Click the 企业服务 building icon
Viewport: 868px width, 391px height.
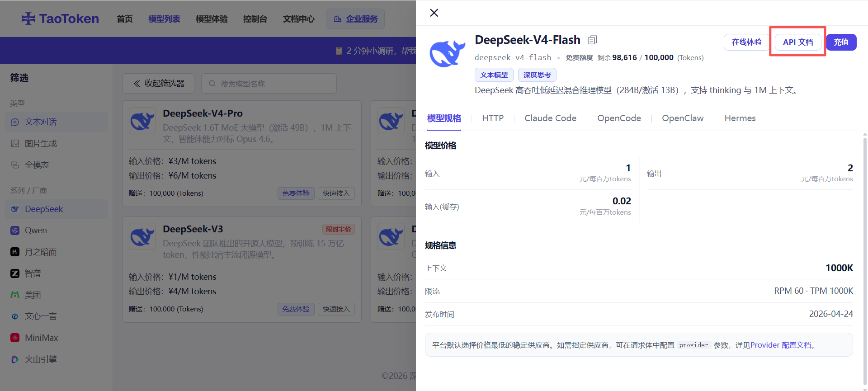[x=338, y=19]
